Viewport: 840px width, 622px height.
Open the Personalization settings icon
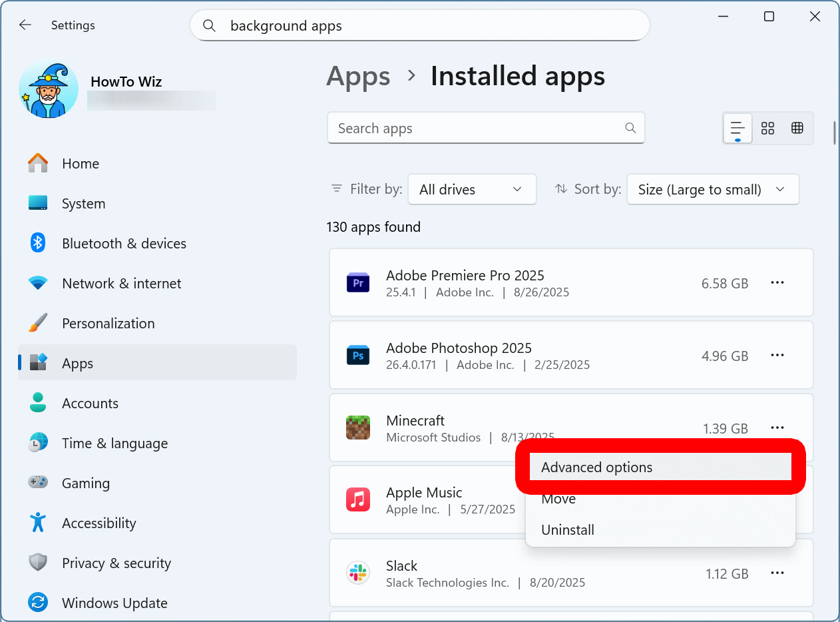click(38, 323)
